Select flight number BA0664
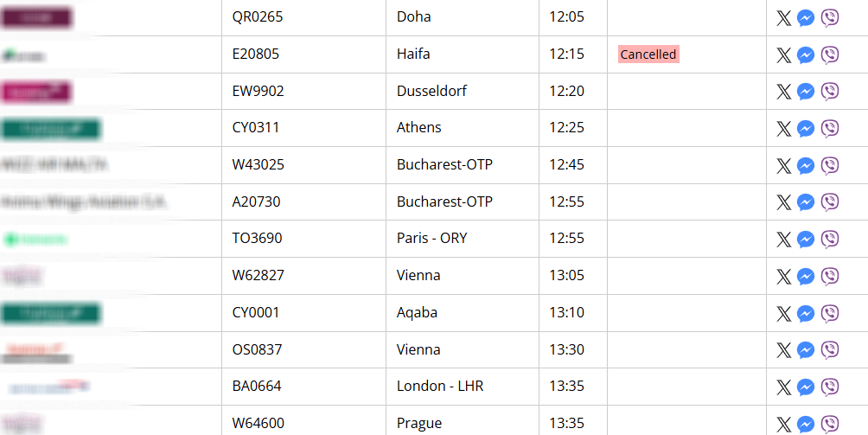 coord(257,386)
